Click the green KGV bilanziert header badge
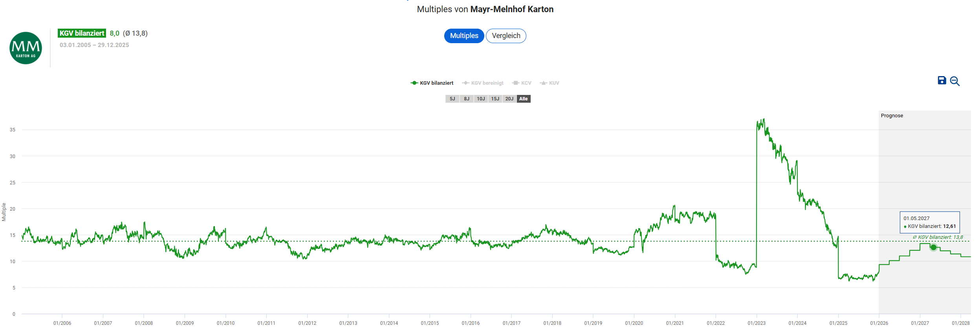This screenshot has width=980, height=335. point(82,33)
